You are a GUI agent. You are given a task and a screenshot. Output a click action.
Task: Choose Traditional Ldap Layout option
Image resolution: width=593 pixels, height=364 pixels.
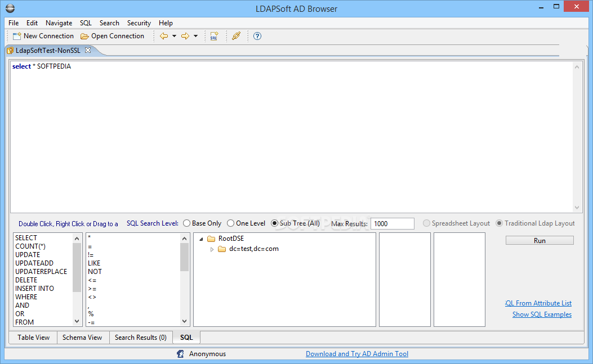pyautogui.click(x=499, y=223)
